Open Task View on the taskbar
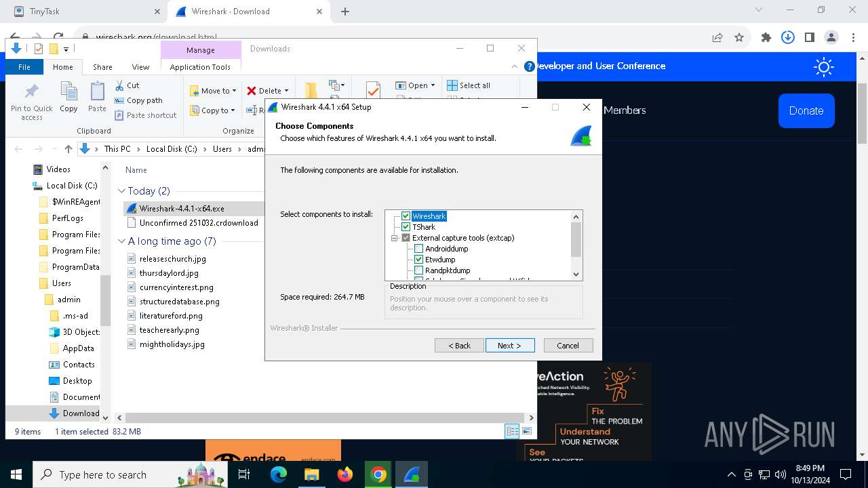This screenshot has width=868, height=488. [245, 474]
